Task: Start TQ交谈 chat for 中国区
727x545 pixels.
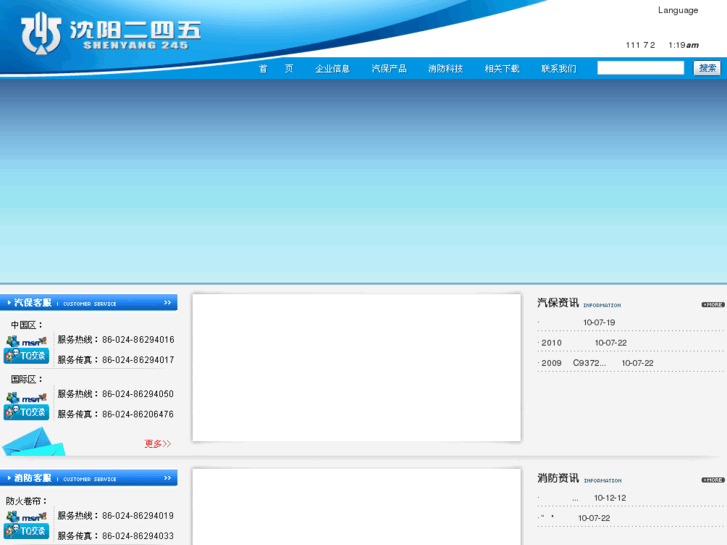Action: coord(26,356)
